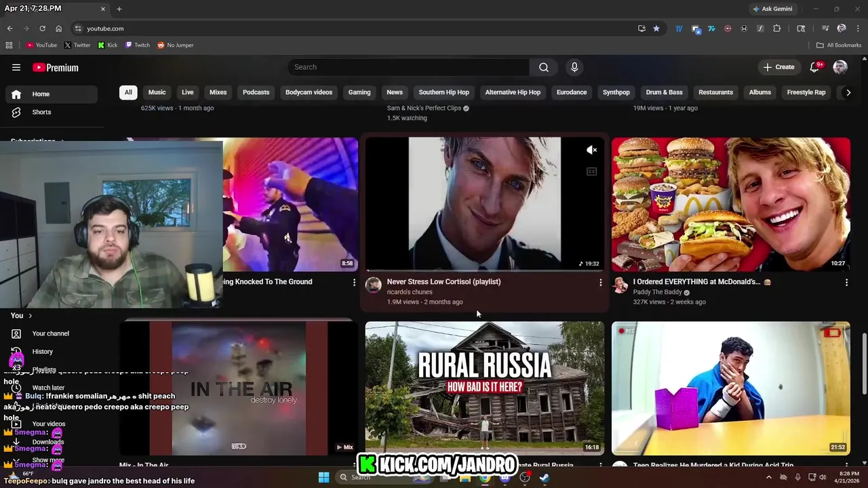Select the Podcasts filter chip
Image resolution: width=868 pixels, height=488 pixels.
click(256, 92)
